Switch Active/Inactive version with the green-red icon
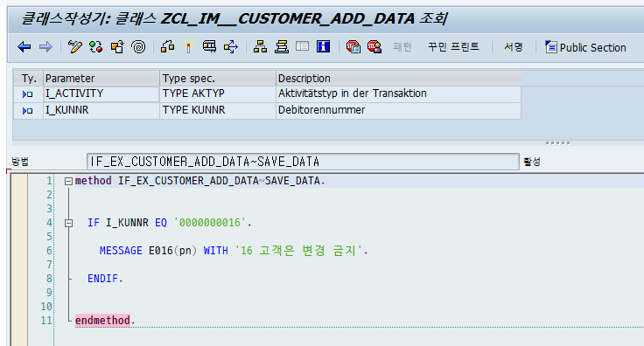This screenshot has width=644, height=346. pyautogui.click(x=95, y=47)
